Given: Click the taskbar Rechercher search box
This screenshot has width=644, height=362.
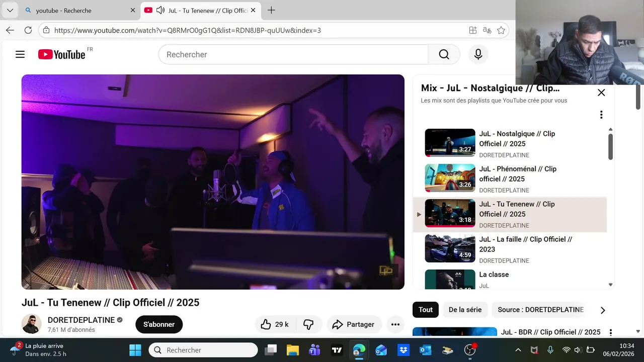Looking at the screenshot, I should [x=203, y=350].
